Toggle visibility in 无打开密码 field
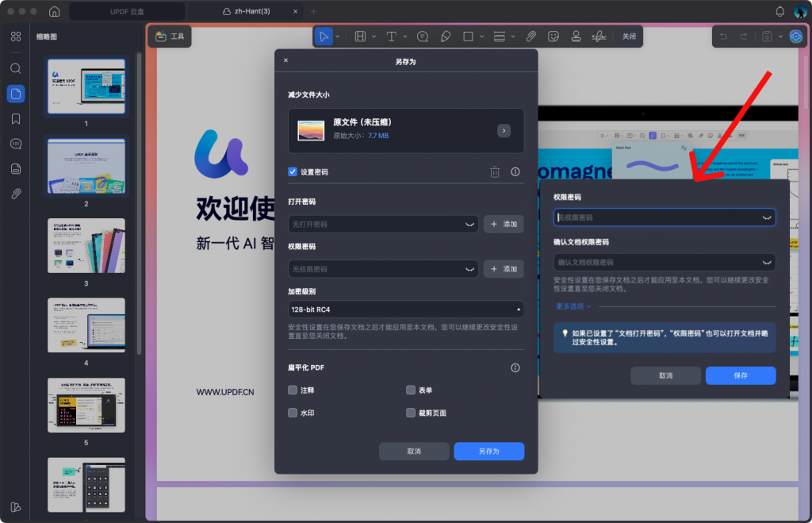The height and width of the screenshot is (523, 812). click(469, 225)
